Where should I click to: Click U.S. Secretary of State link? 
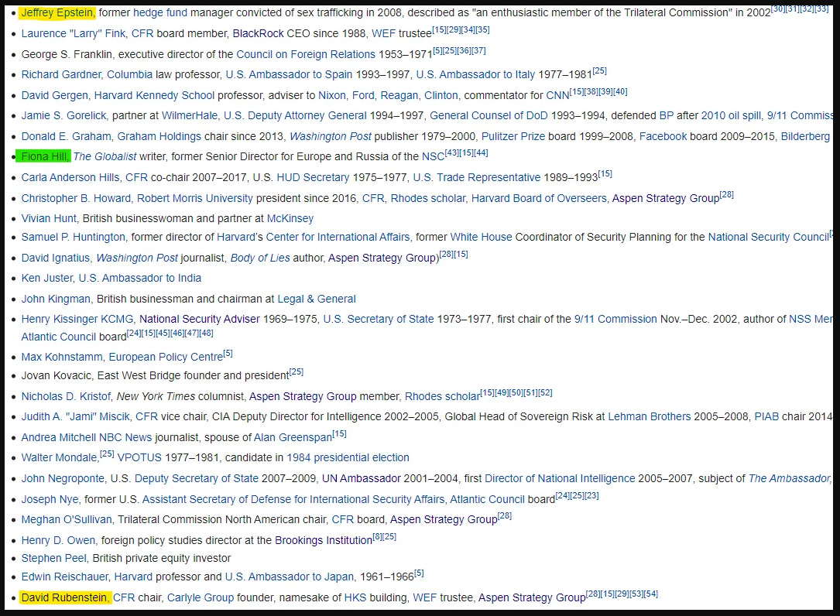(x=379, y=320)
